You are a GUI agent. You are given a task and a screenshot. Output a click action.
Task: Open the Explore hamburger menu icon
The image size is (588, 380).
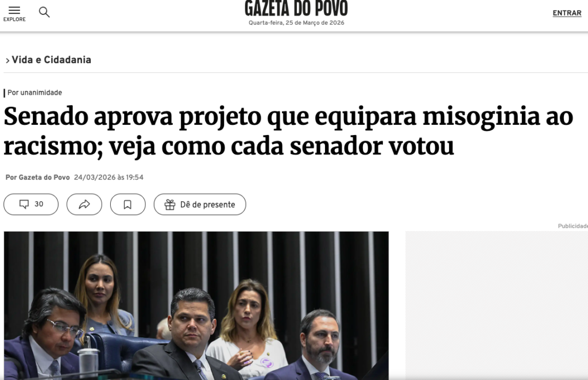tap(14, 10)
